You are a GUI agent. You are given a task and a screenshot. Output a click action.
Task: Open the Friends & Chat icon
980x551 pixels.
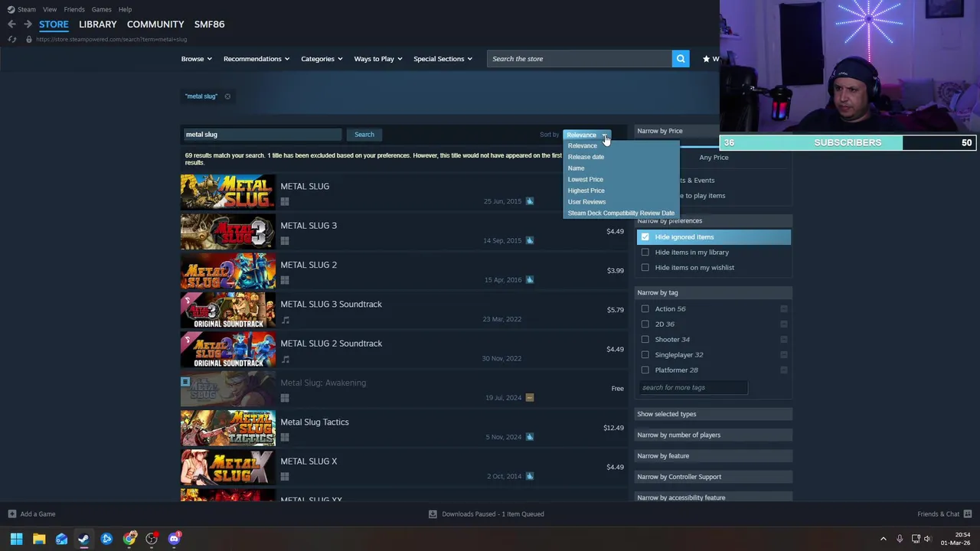(968, 514)
